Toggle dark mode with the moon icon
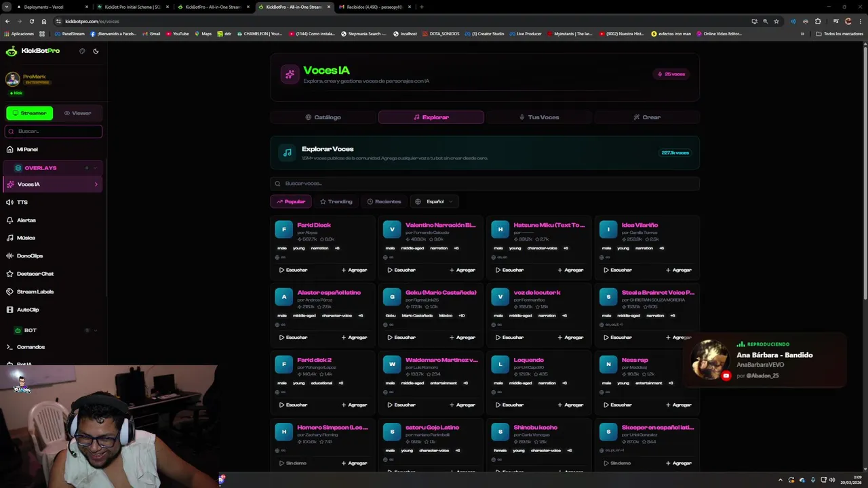 96,51
